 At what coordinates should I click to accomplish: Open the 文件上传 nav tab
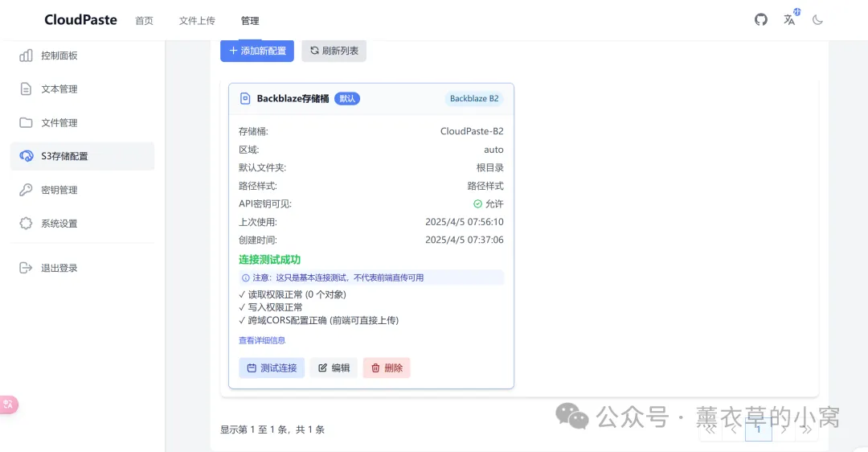tap(197, 20)
